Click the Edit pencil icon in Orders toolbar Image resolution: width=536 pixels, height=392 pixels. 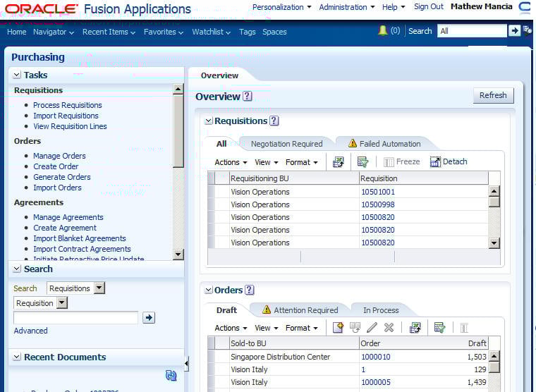click(372, 327)
